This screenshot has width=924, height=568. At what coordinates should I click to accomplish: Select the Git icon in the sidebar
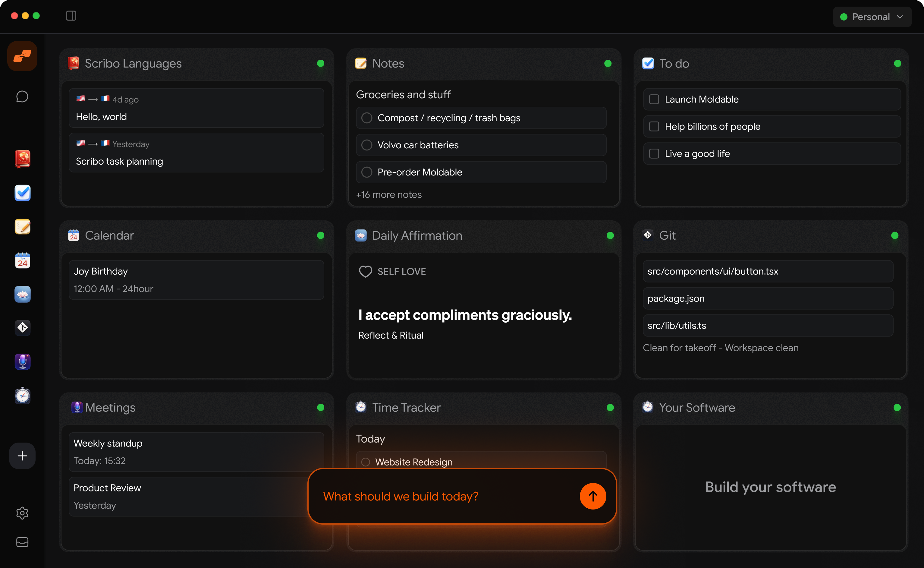coord(22,328)
